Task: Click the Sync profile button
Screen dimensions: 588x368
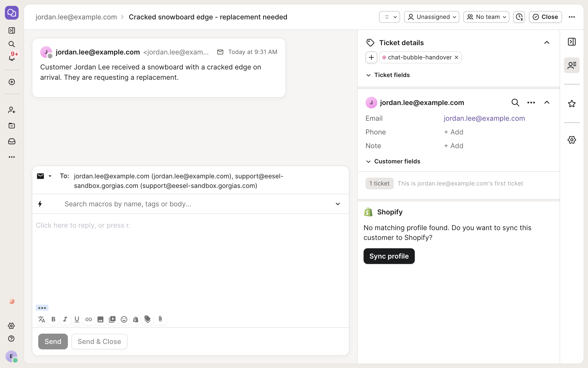Action: tap(389, 256)
